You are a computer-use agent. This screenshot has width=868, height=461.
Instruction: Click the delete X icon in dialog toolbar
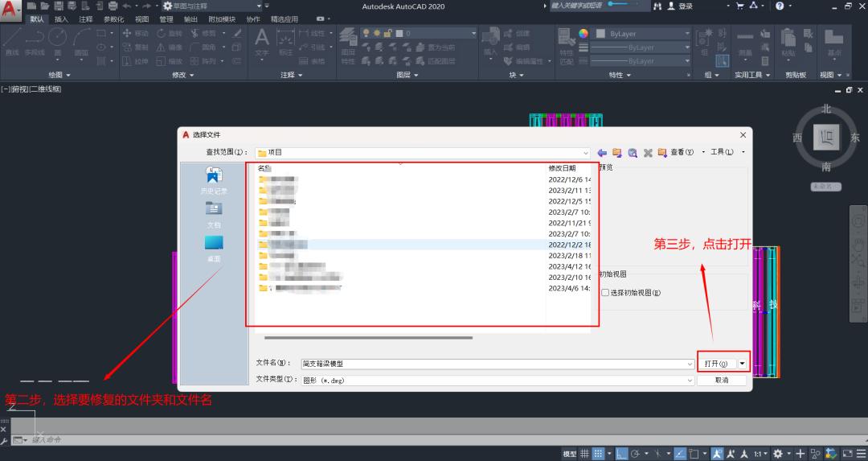(648, 152)
